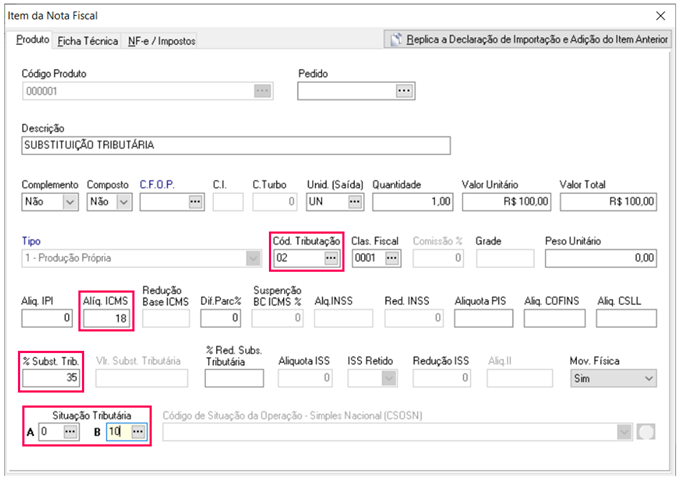Click the Clas. Fiscal lookup ellipsis button

pos(392,258)
